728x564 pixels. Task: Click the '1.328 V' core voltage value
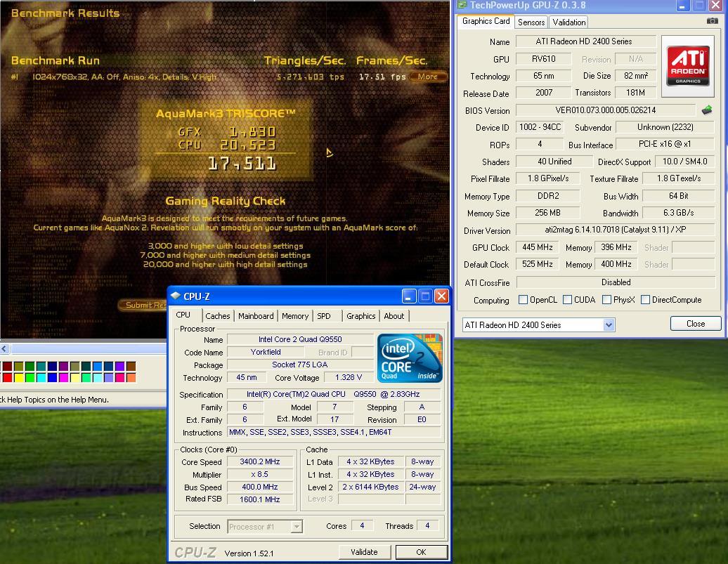click(349, 377)
